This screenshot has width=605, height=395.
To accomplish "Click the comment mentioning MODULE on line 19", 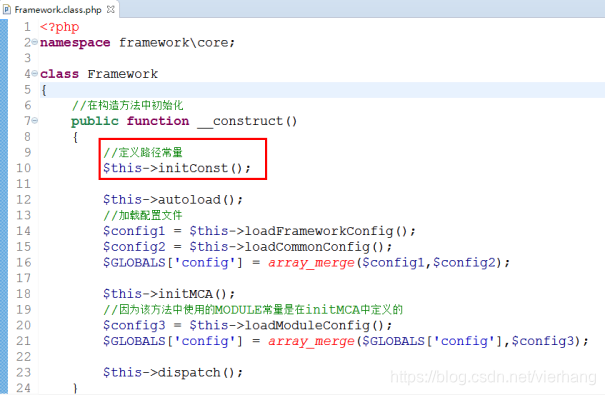I will pos(253,310).
